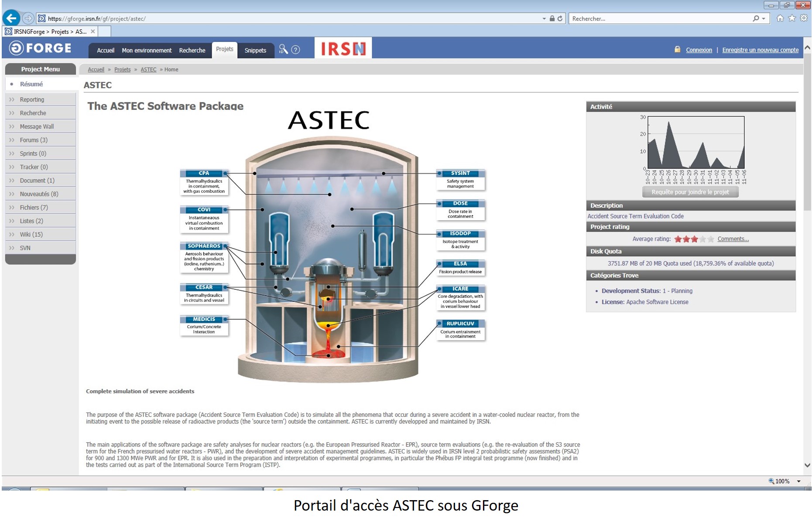Open Mon environnement menu item
The image size is (812, 525).
coord(147,51)
